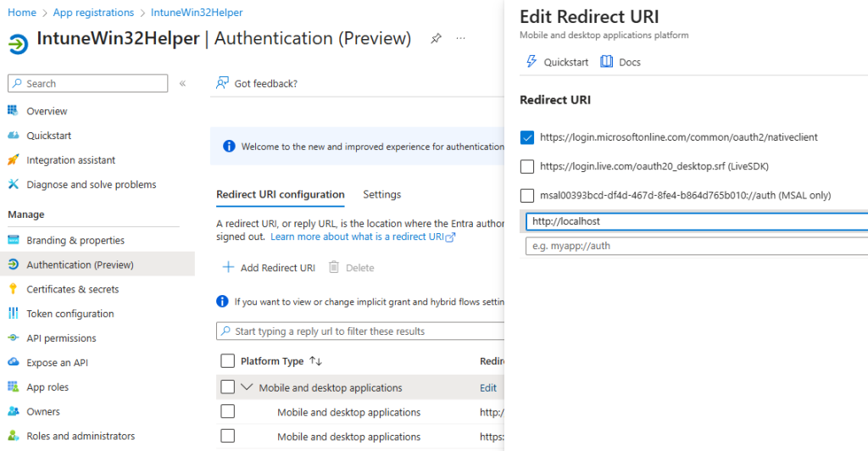This screenshot has width=868, height=451.
Task: Check the login.live.com LiveSDK checkbox
Action: pyautogui.click(x=527, y=166)
